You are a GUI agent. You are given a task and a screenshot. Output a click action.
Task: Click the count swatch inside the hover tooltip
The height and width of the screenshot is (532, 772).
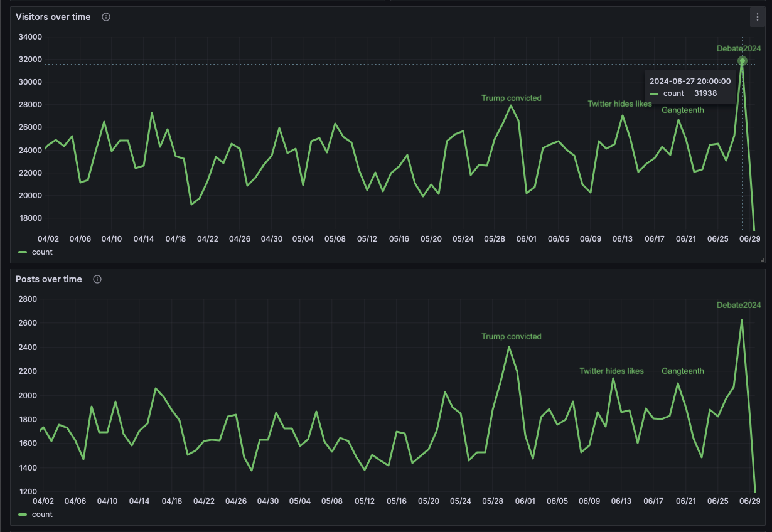pyautogui.click(x=655, y=93)
